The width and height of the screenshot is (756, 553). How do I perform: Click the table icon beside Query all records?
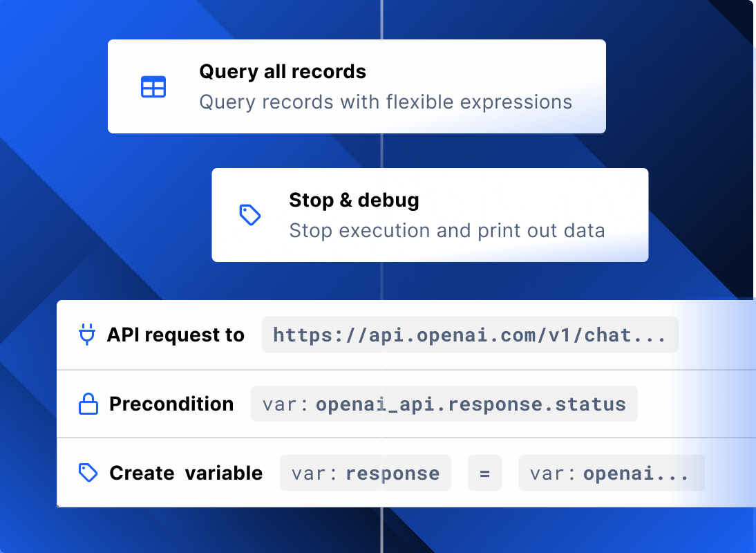coord(153,87)
